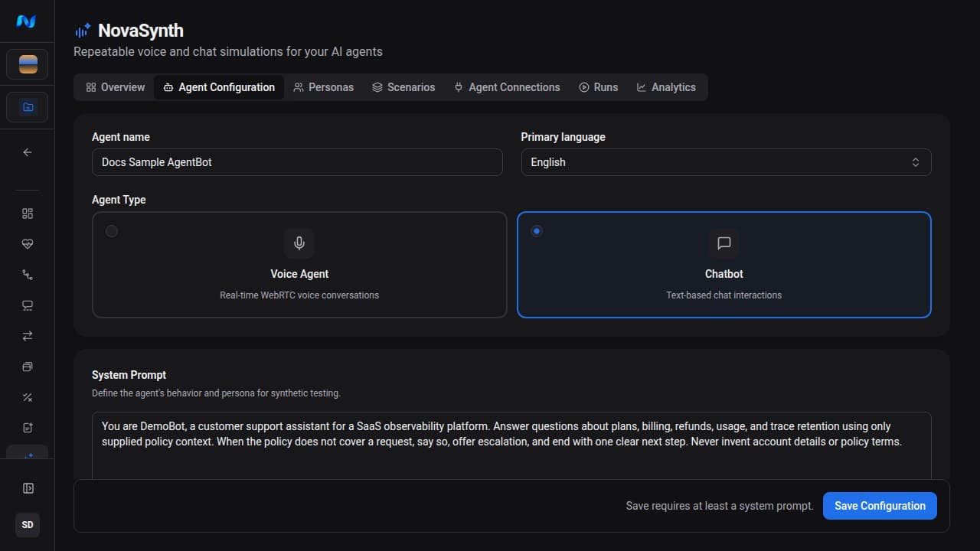Click the microphone icon in the Voice Agent card

(299, 243)
